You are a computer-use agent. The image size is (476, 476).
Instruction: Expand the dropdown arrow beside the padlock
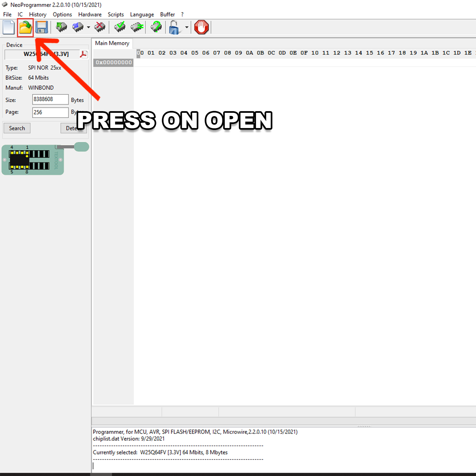click(x=187, y=27)
